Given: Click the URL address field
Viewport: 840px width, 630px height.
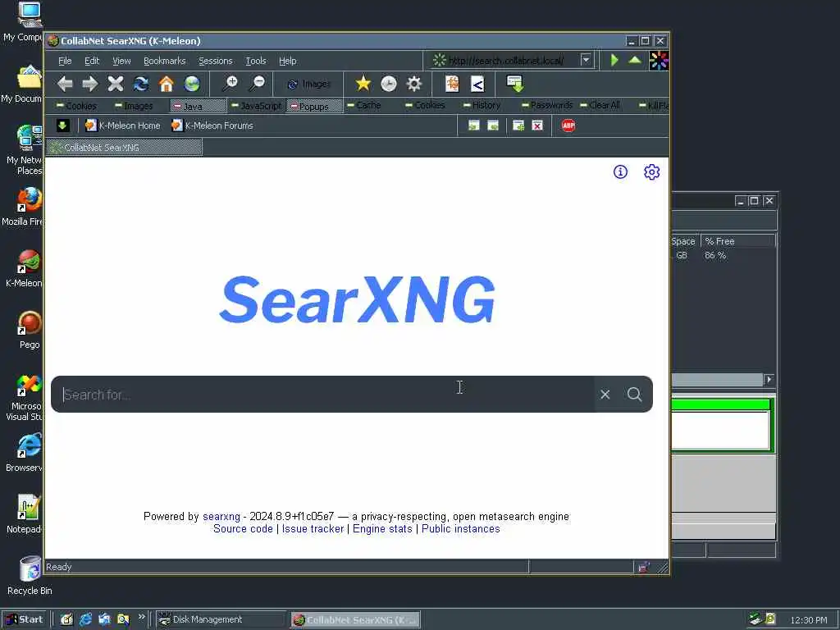Looking at the screenshot, I should pyautogui.click(x=507, y=61).
